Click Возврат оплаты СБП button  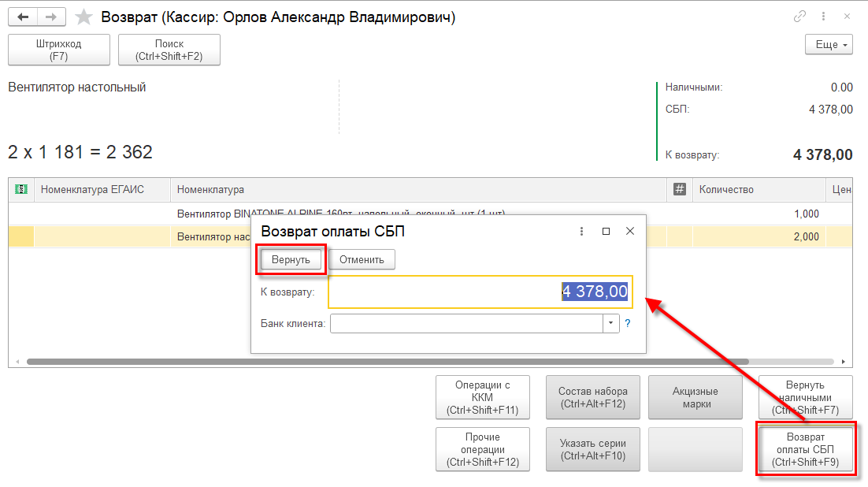tap(806, 449)
